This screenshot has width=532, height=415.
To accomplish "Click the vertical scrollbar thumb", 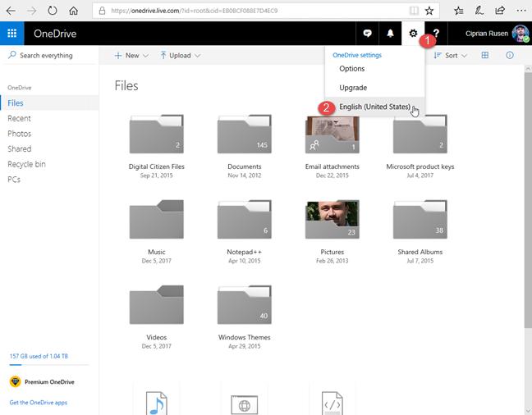I will (x=528, y=200).
